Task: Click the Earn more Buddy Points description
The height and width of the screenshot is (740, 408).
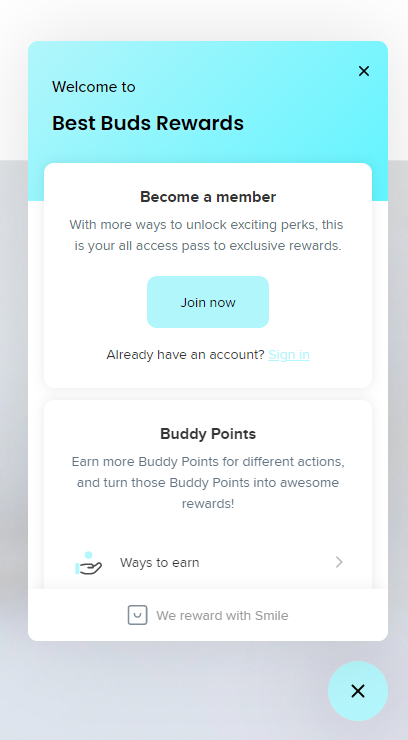Action: (208, 482)
